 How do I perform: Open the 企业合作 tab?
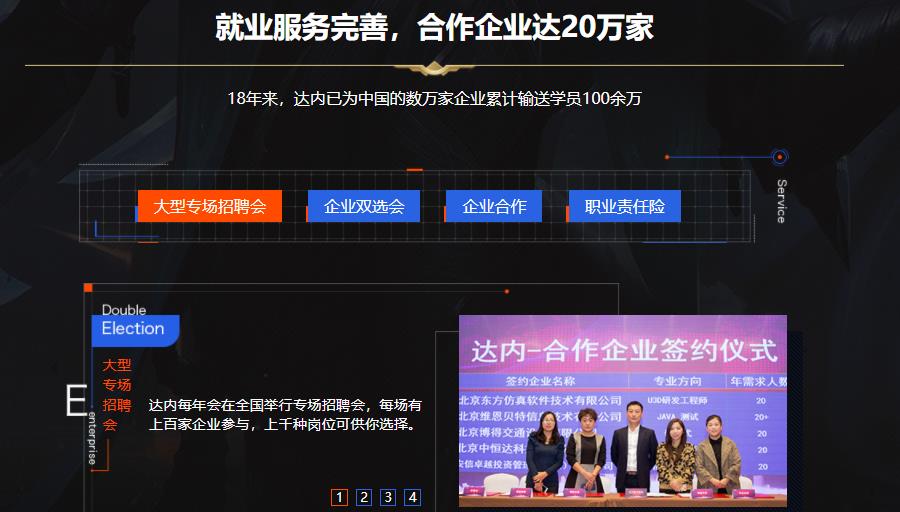(x=494, y=206)
